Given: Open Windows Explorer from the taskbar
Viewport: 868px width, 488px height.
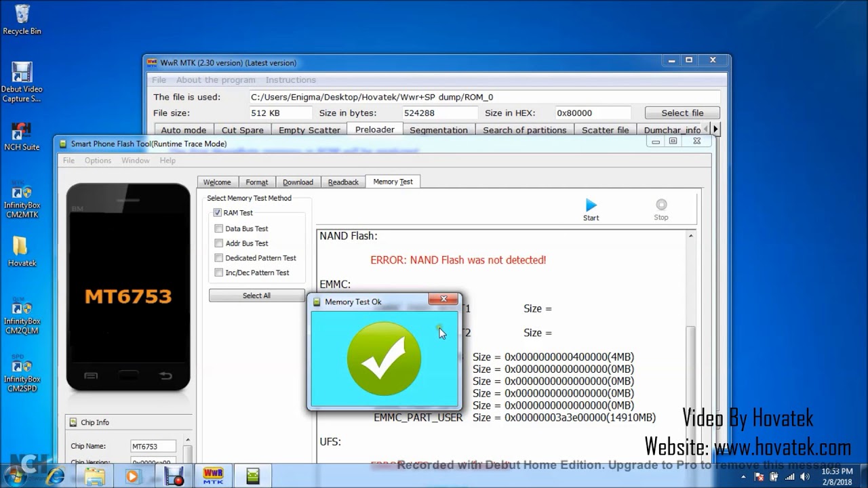Looking at the screenshot, I should click(x=94, y=476).
